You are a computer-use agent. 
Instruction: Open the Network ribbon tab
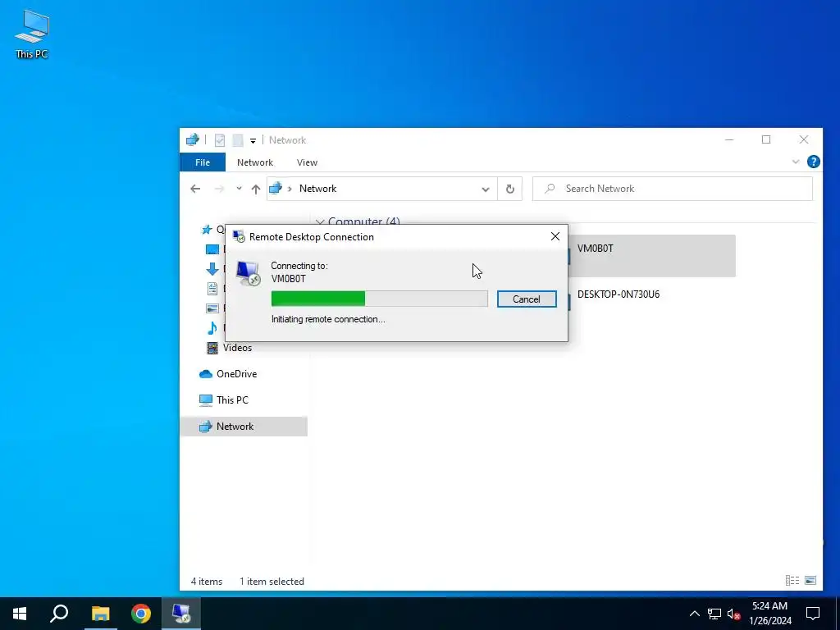[255, 162]
